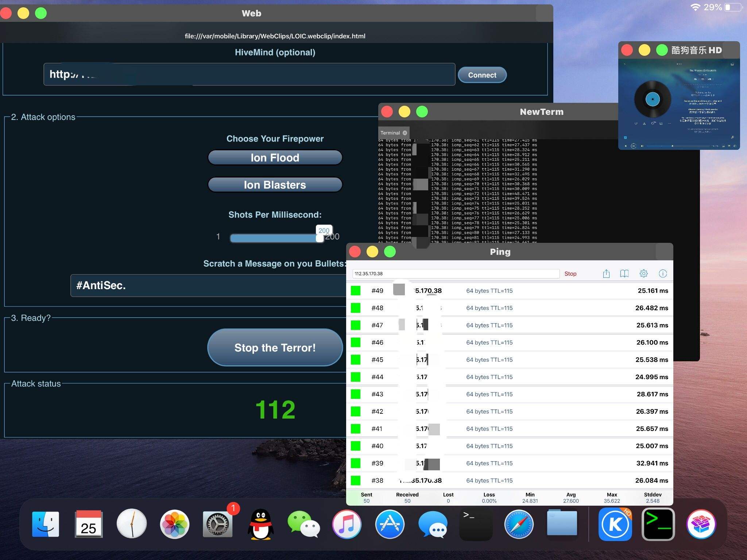Image resolution: width=747 pixels, height=560 pixels.
Task: Open the Music app in the dock
Action: [347, 524]
